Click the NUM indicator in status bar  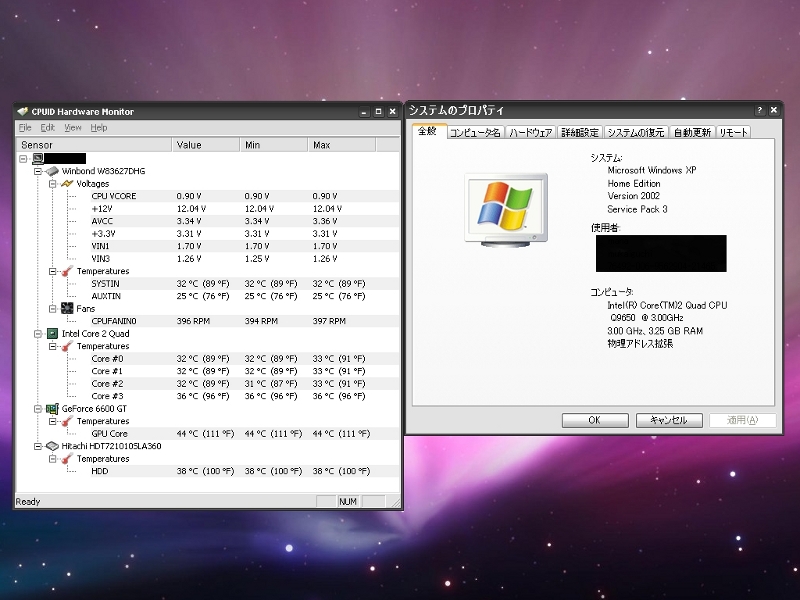tap(348, 502)
